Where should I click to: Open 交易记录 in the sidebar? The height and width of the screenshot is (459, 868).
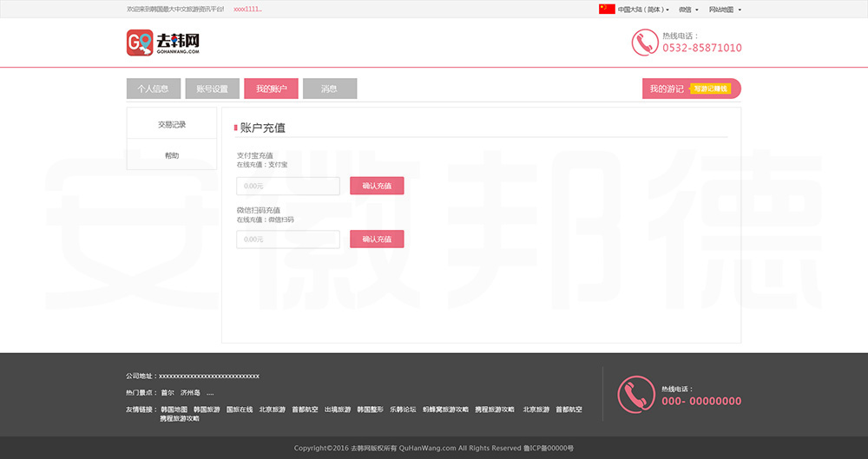click(172, 124)
